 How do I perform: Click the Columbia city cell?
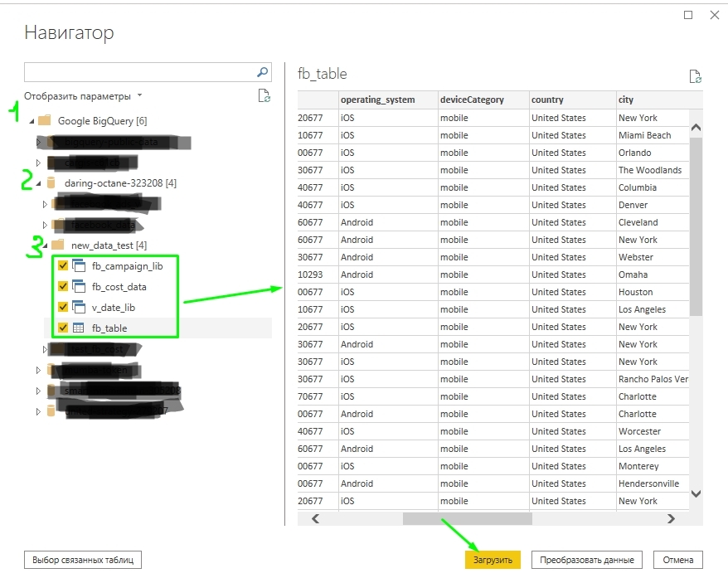(653, 187)
